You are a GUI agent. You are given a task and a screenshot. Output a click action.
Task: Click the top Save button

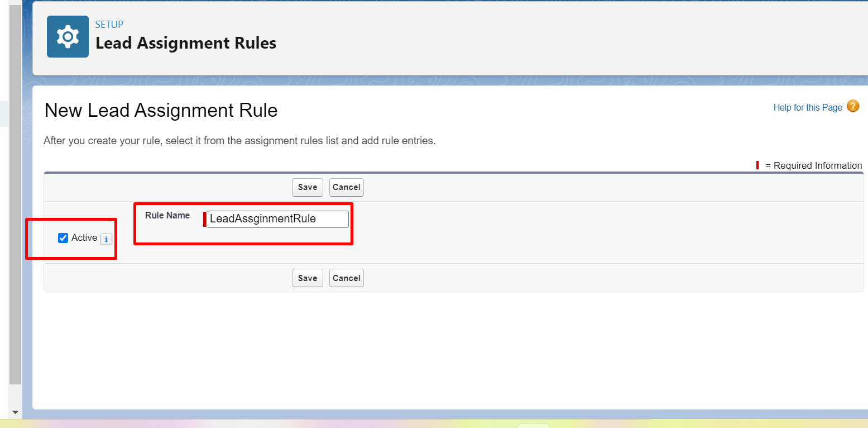[307, 187]
